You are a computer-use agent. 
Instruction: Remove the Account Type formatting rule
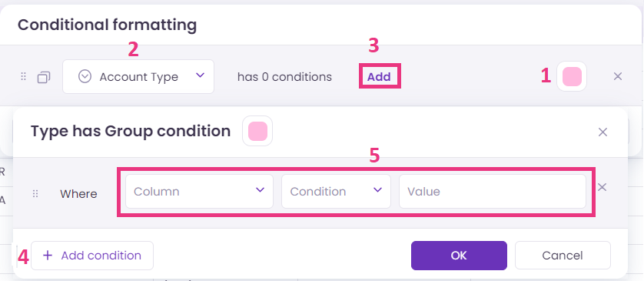pos(617,76)
